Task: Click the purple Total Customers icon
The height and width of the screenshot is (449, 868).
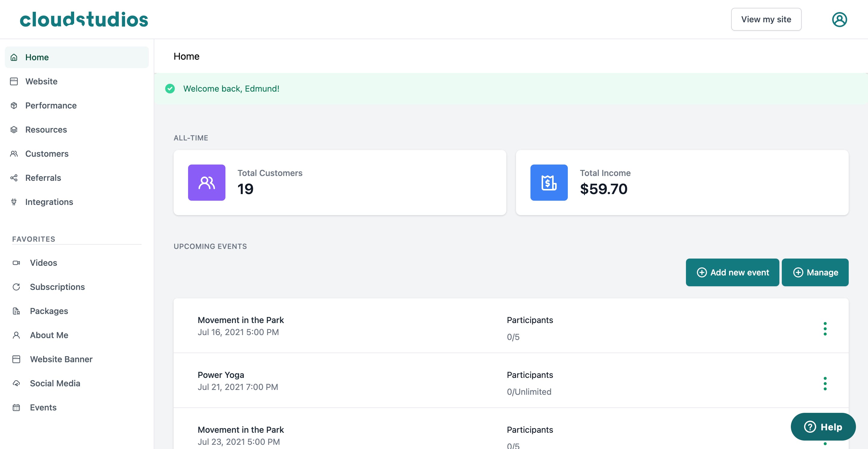Action: pos(206,183)
